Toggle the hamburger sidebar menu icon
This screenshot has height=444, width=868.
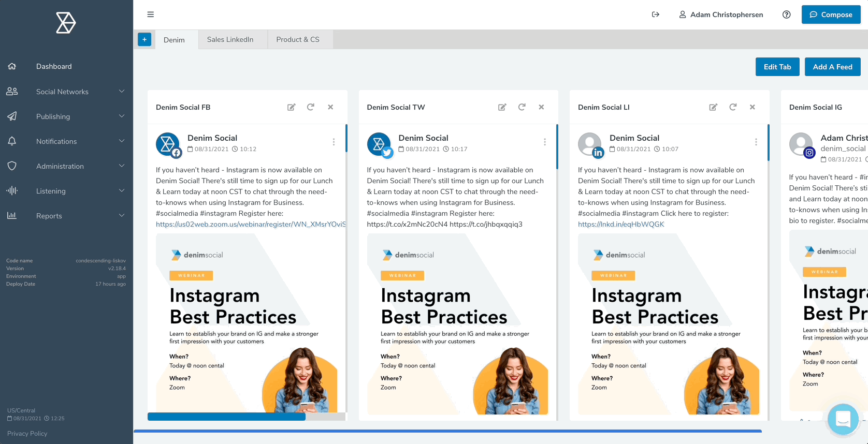[151, 14]
